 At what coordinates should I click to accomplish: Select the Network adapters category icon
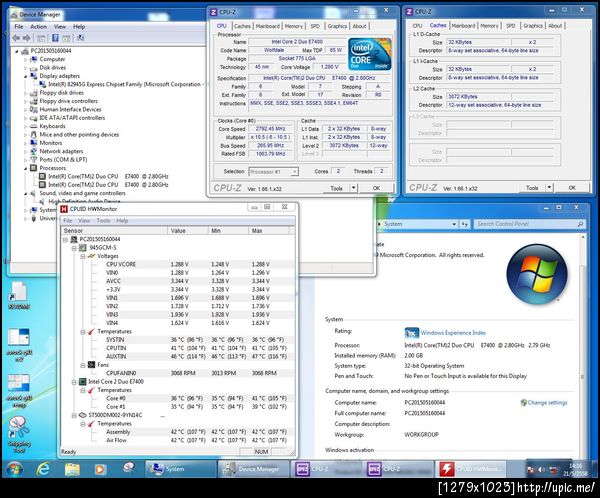click(34, 151)
